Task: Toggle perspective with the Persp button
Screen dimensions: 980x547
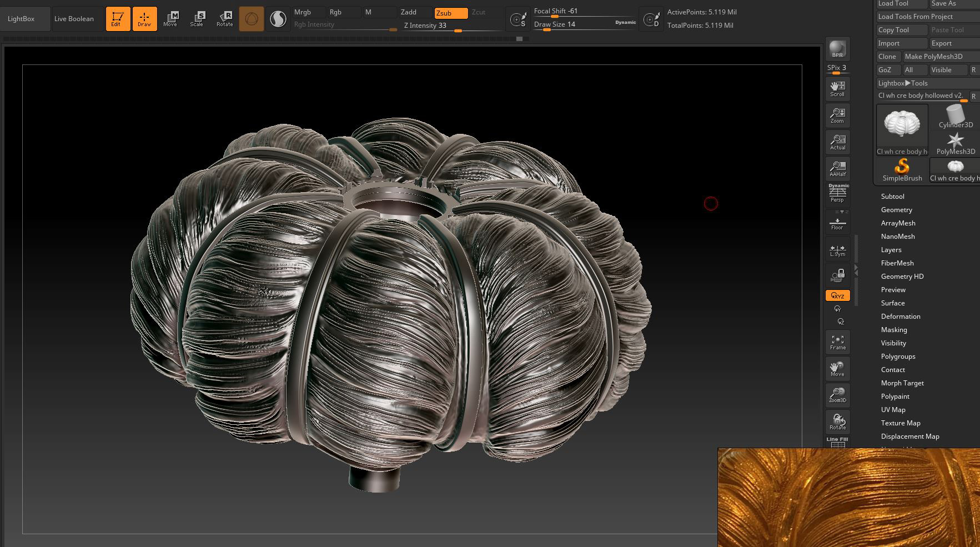Action: [x=837, y=194]
